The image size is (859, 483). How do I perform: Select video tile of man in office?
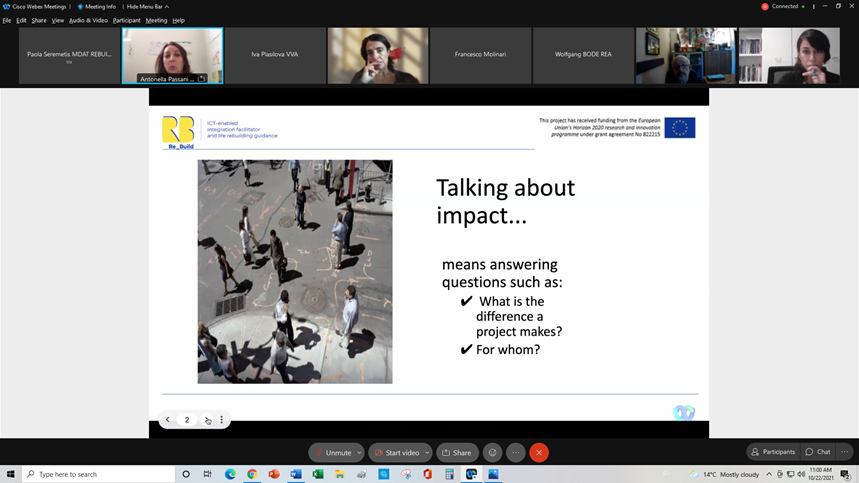point(686,56)
